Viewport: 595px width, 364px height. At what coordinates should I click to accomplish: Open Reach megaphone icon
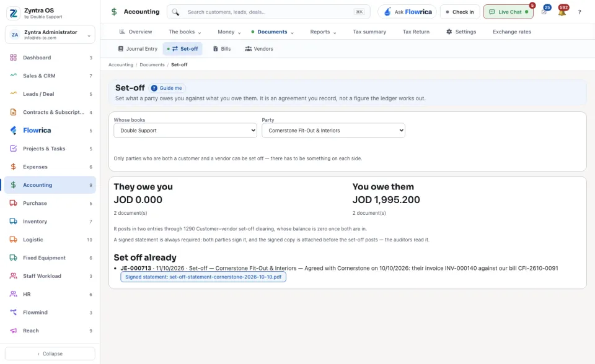click(x=13, y=331)
